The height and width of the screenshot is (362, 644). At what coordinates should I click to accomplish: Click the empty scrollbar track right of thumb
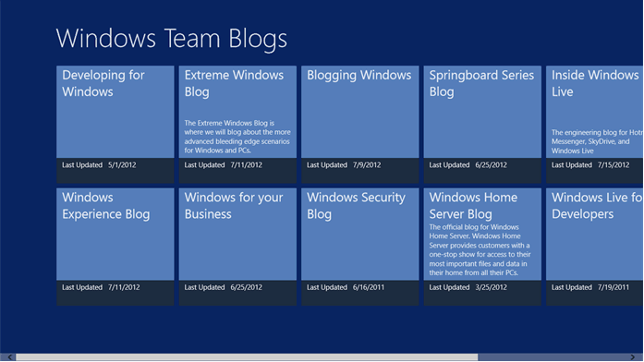click(x=553, y=357)
